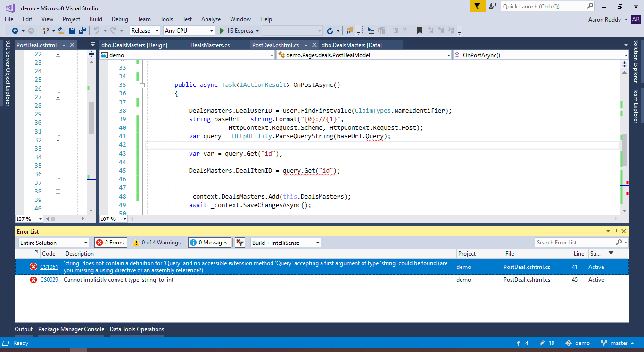Open the feedback icon next to Quick Launch

pos(493,6)
